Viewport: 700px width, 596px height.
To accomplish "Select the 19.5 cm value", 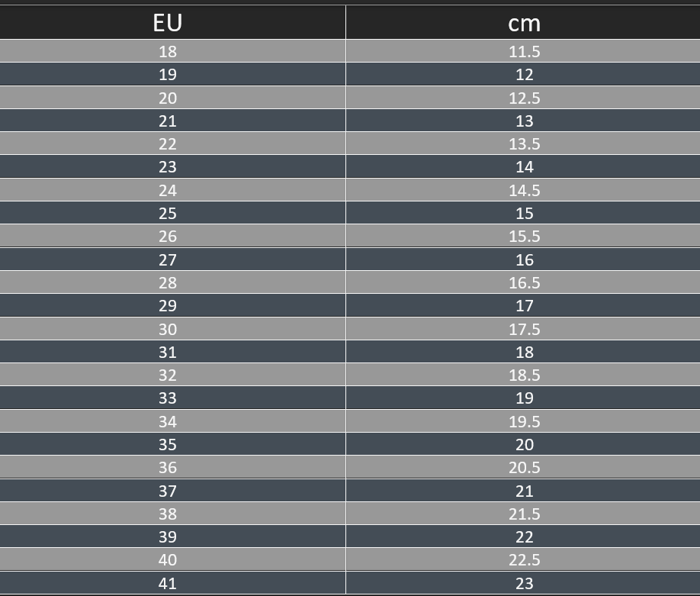I will pos(524,421).
